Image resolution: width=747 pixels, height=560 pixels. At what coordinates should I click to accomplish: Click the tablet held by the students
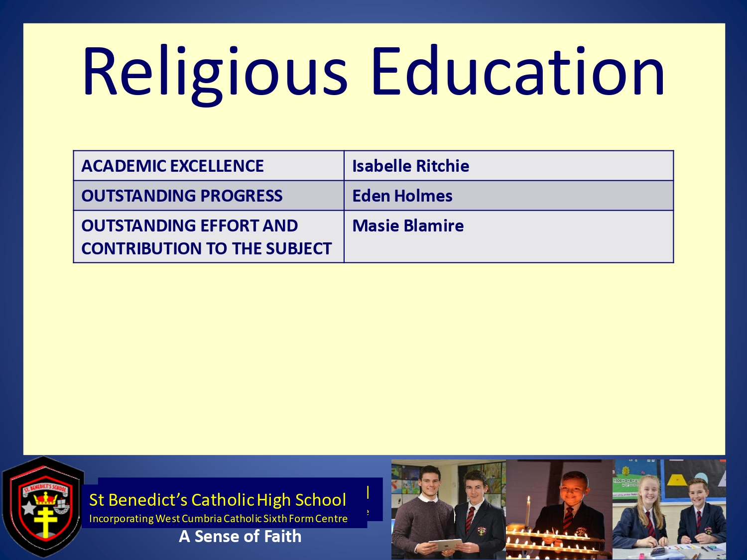tap(446, 545)
